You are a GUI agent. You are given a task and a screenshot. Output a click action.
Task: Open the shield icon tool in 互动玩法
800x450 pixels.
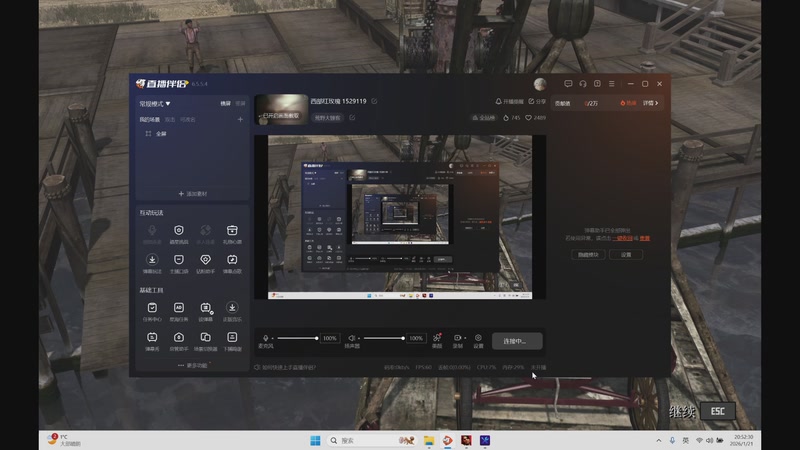[x=179, y=234]
